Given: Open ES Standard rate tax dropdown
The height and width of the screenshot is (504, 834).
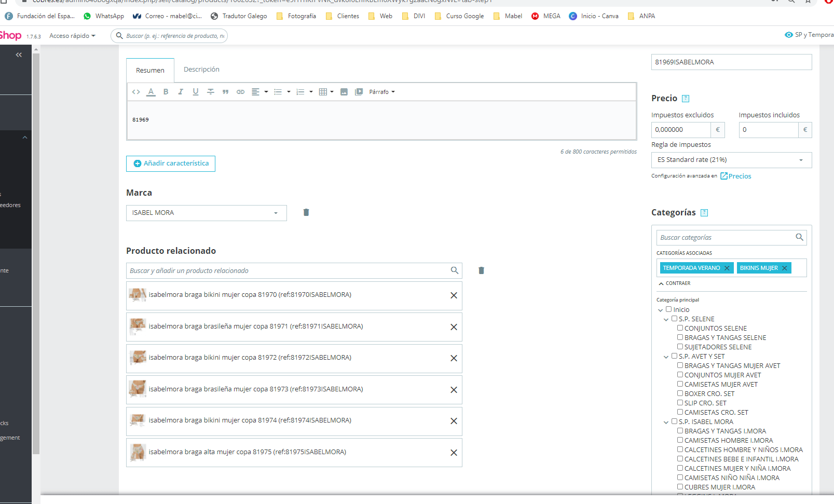Looking at the screenshot, I should (731, 160).
